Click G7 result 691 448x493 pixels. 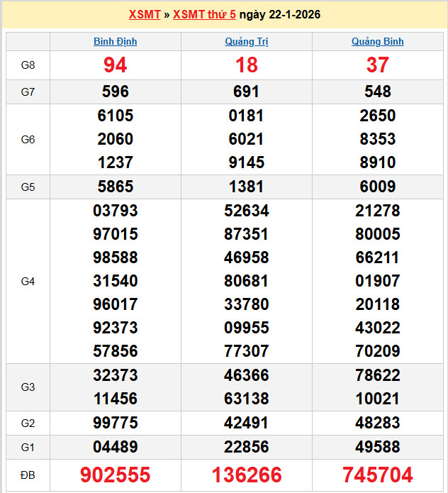(x=247, y=92)
